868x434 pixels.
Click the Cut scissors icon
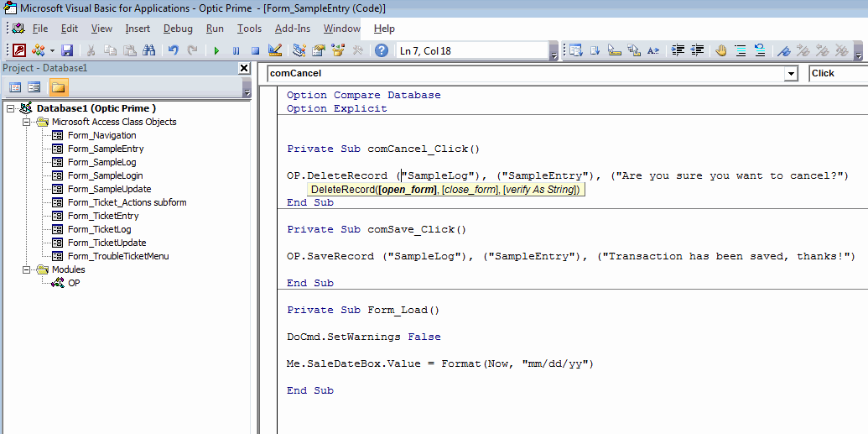91,50
